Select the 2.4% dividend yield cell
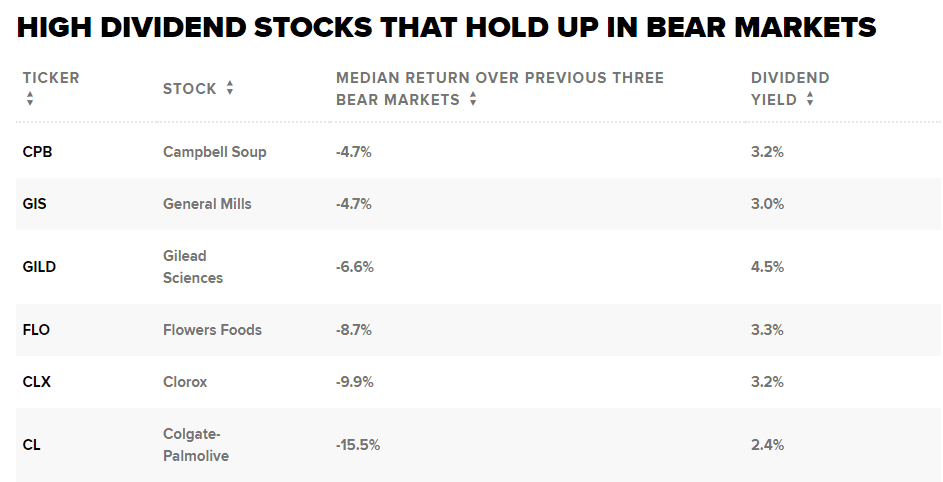 coord(767,445)
